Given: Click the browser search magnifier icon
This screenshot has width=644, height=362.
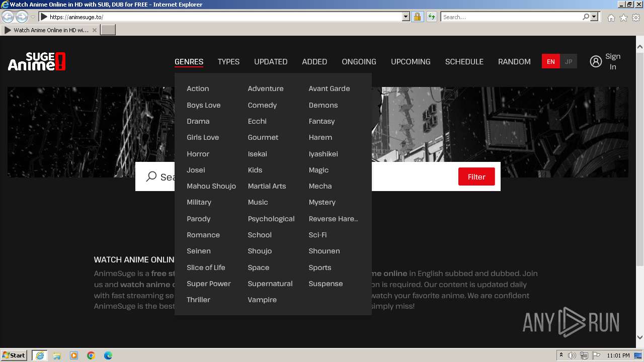Looking at the screenshot, I should click(586, 17).
